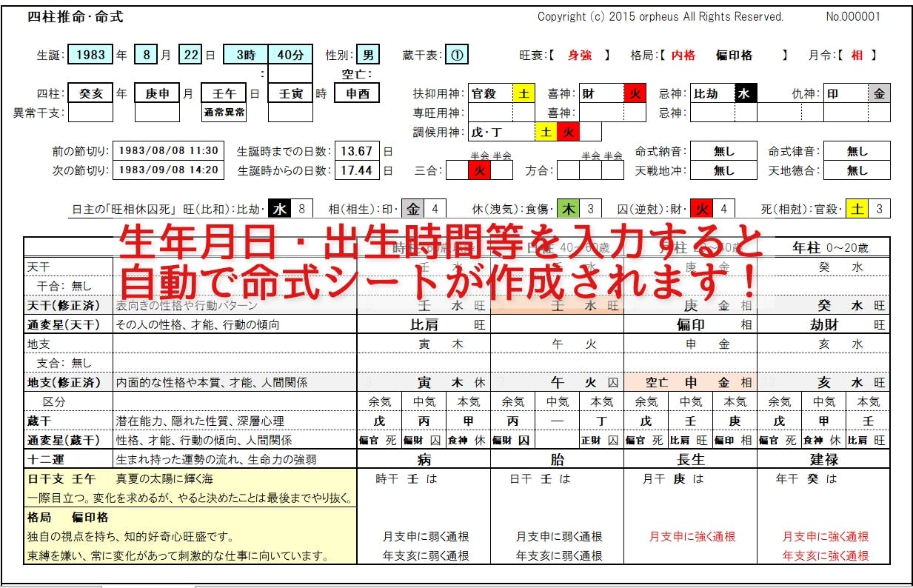Click the month pillar cell 庚申

point(157,94)
